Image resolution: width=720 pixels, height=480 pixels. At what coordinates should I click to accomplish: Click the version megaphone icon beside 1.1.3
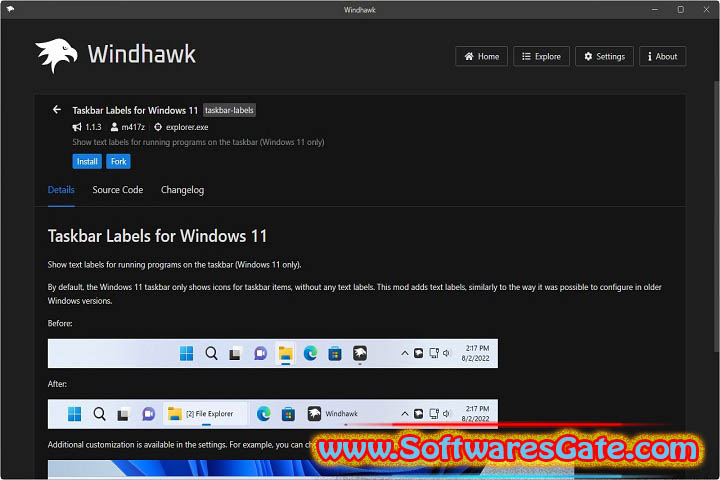(77, 127)
